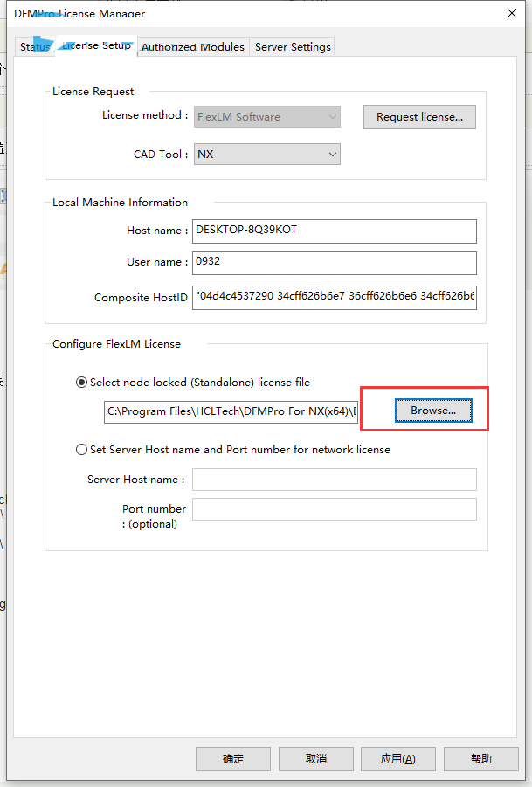The height and width of the screenshot is (787, 532).
Task: Click the Port number field
Action: [335, 509]
